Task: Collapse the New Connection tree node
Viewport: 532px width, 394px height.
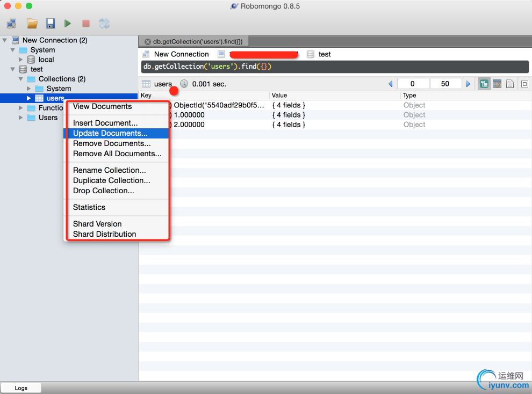Action: 5,40
